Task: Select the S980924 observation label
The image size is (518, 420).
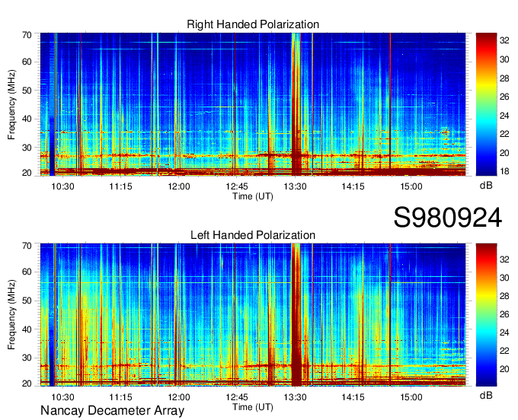Action: [x=448, y=218]
